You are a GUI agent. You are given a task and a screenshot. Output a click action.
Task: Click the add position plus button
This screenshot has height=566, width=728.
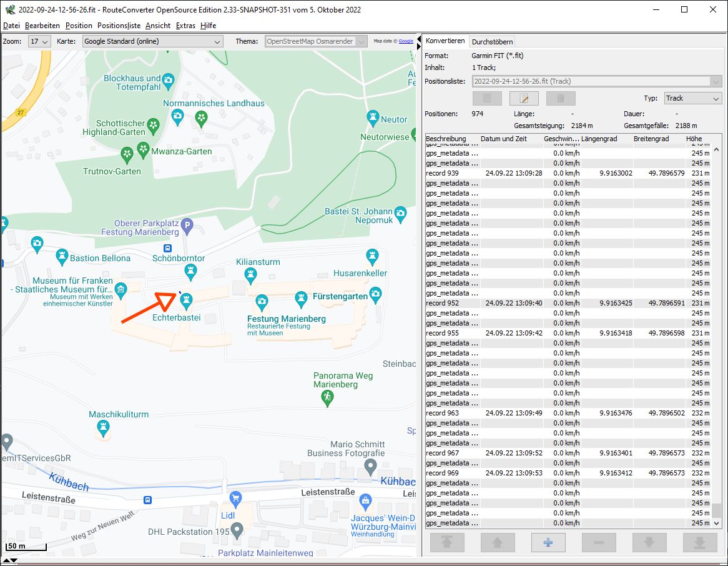click(x=548, y=542)
